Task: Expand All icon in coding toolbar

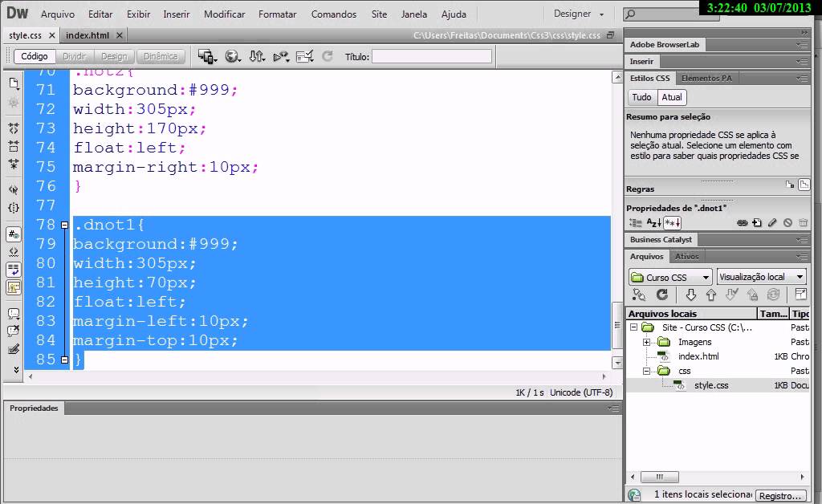Action: coord(14,164)
